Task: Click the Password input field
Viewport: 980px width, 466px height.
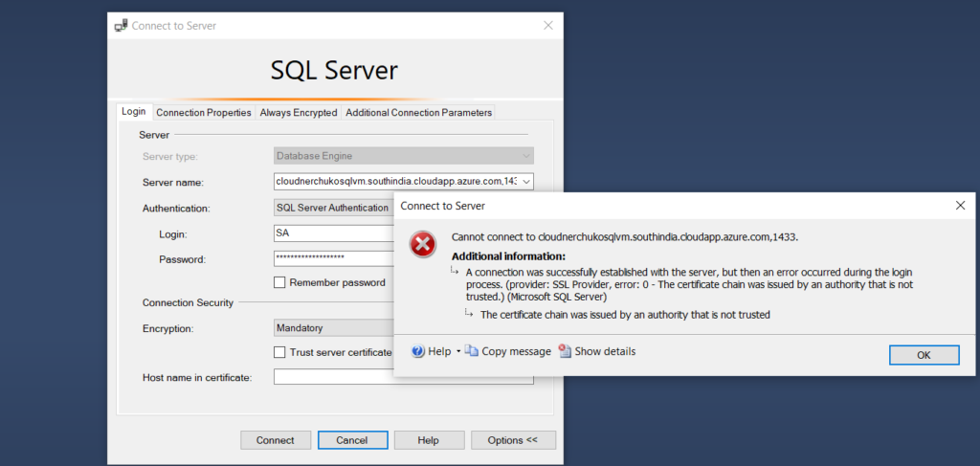Action: tap(334, 258)
